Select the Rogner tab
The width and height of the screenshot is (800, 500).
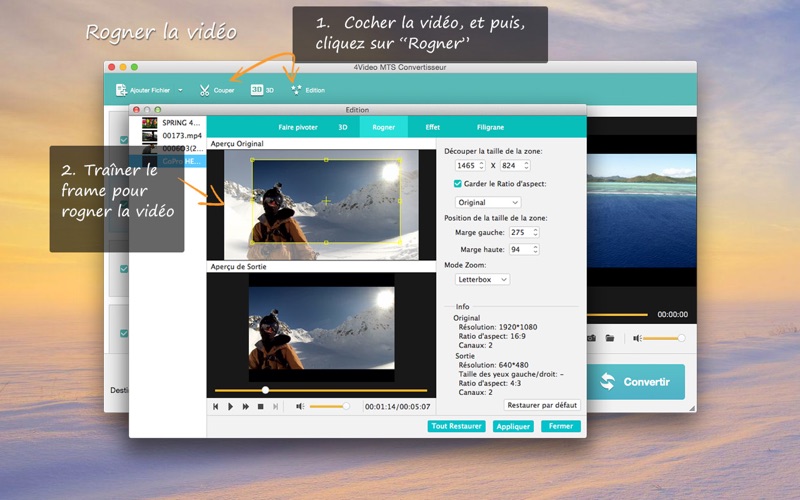pos(384,127)
